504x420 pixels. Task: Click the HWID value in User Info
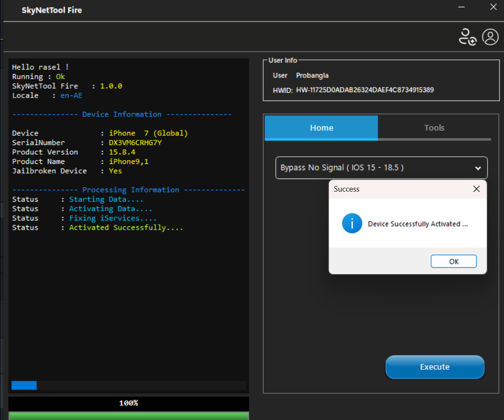[364, 90]
